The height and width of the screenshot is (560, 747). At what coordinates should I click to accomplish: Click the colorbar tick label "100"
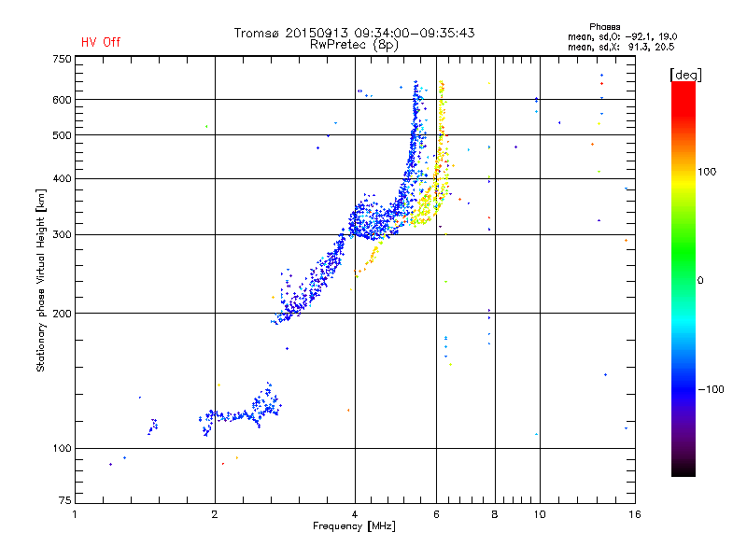(x=707, y=172)
